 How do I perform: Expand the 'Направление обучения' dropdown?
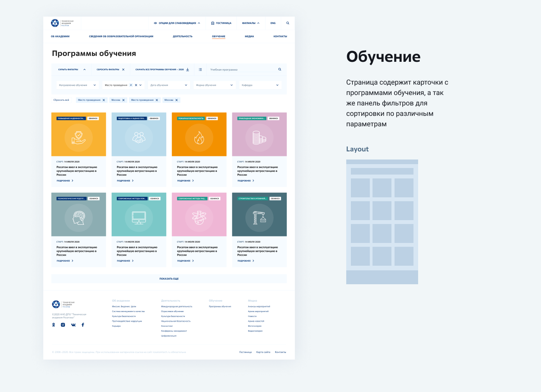pos(77,85)
